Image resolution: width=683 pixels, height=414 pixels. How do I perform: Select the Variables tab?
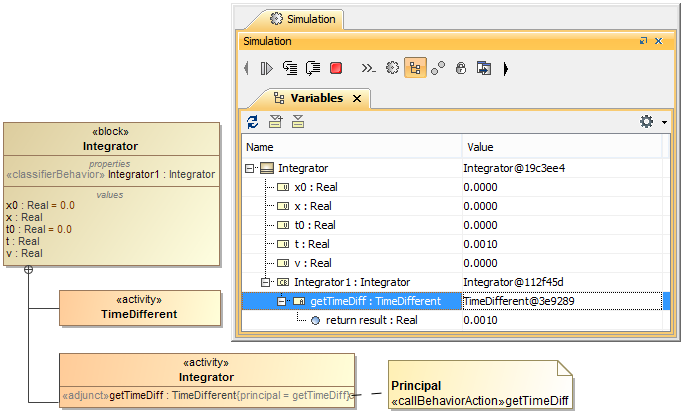(x=308, y=98)
